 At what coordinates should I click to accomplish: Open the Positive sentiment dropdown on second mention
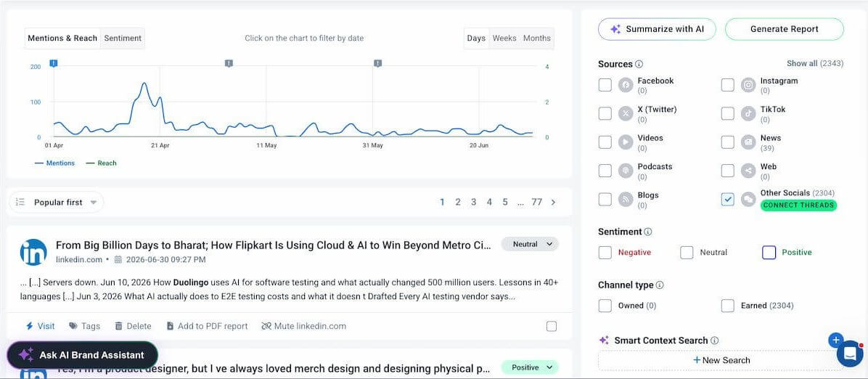coord(530,367)
